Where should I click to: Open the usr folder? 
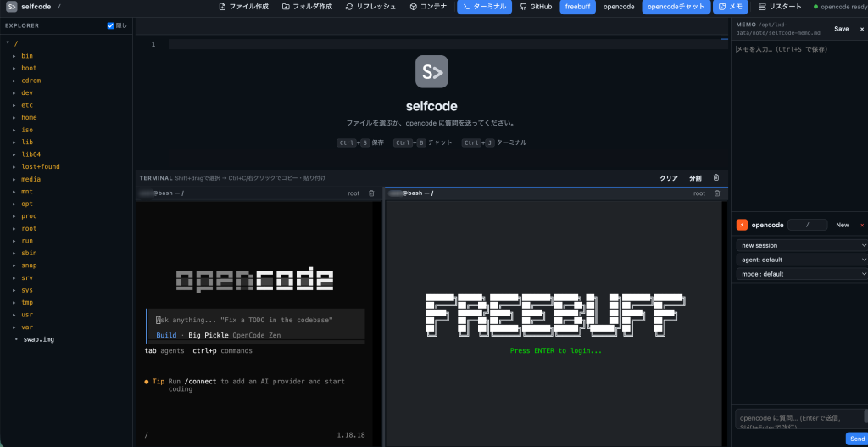(26, 315)
